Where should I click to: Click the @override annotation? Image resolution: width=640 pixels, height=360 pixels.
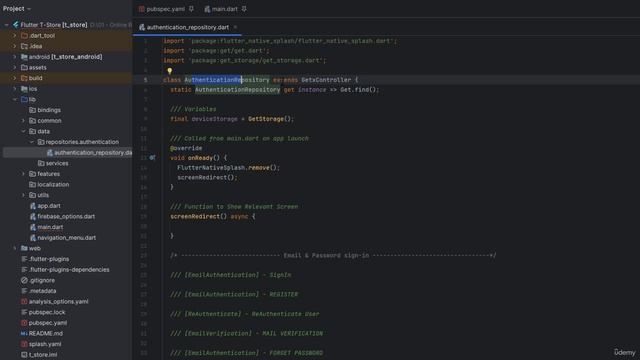[x=186, y=148]
